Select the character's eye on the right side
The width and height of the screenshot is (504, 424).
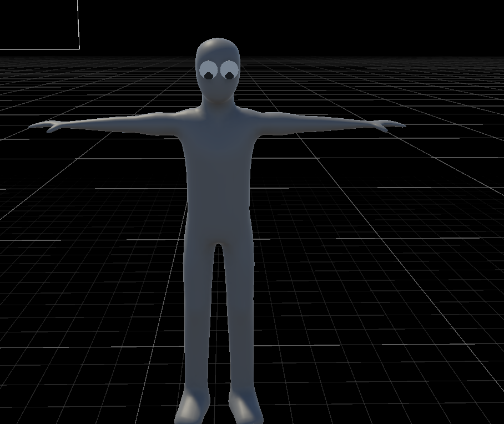(x=229, y=70)
